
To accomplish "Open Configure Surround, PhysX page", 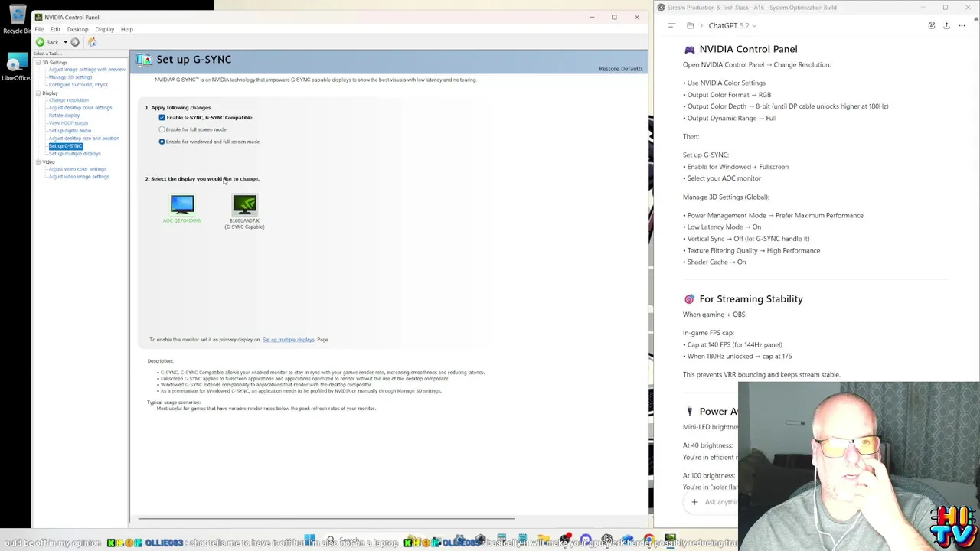I will (78, 85).
